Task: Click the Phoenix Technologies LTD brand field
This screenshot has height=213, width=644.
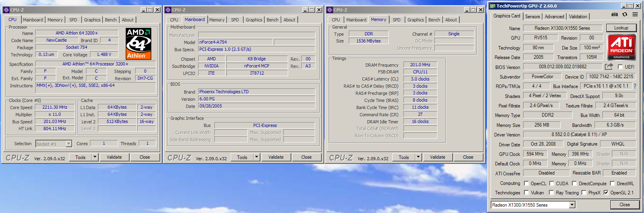Action: [256, 92]
